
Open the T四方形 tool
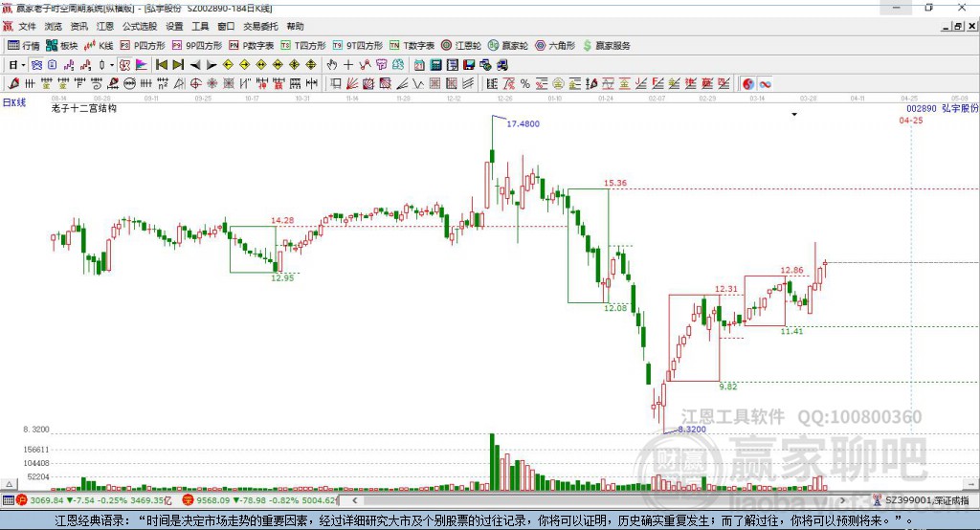coord(303,46)
